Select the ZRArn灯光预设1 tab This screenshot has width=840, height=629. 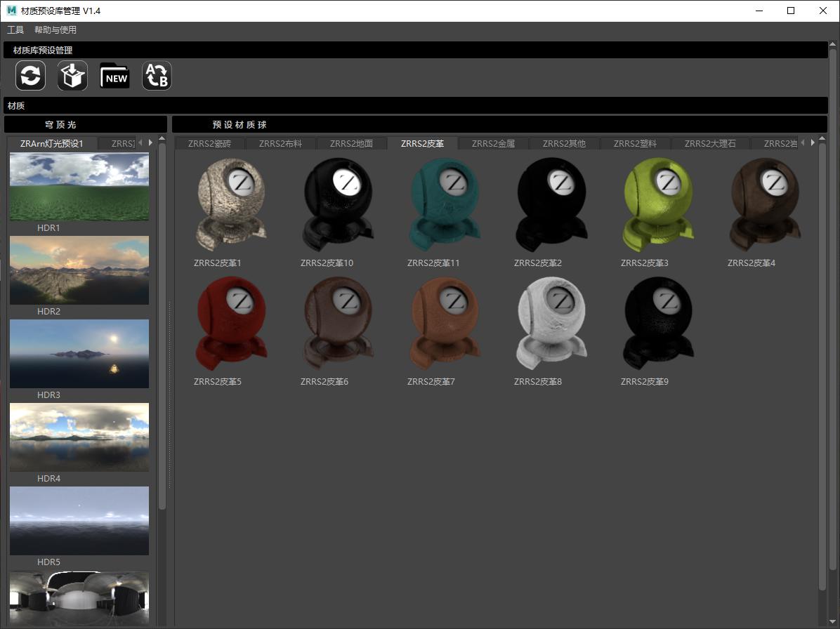click(x=52, y=143)
